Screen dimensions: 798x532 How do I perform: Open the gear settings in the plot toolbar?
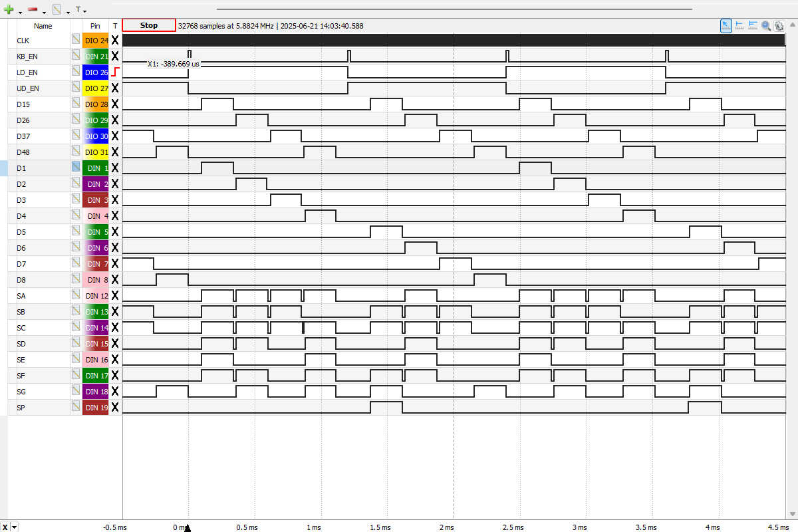click(x=779, y=25)
